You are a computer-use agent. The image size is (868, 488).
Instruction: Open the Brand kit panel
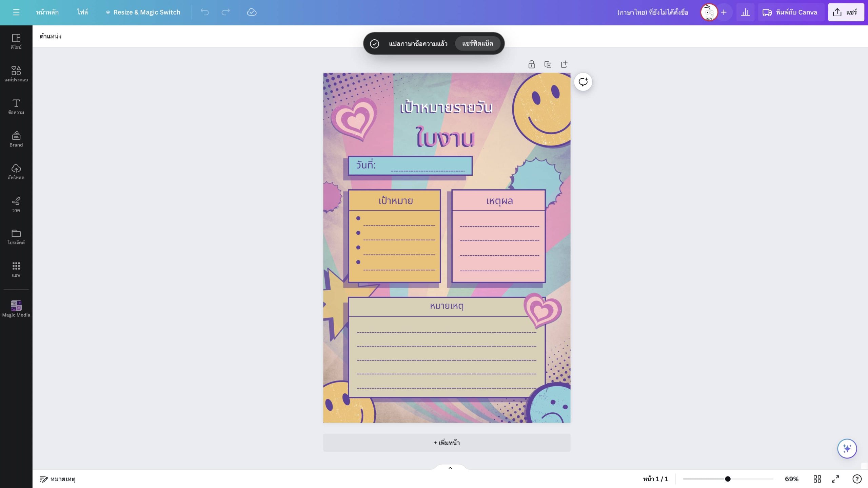[x=16, y=139]
